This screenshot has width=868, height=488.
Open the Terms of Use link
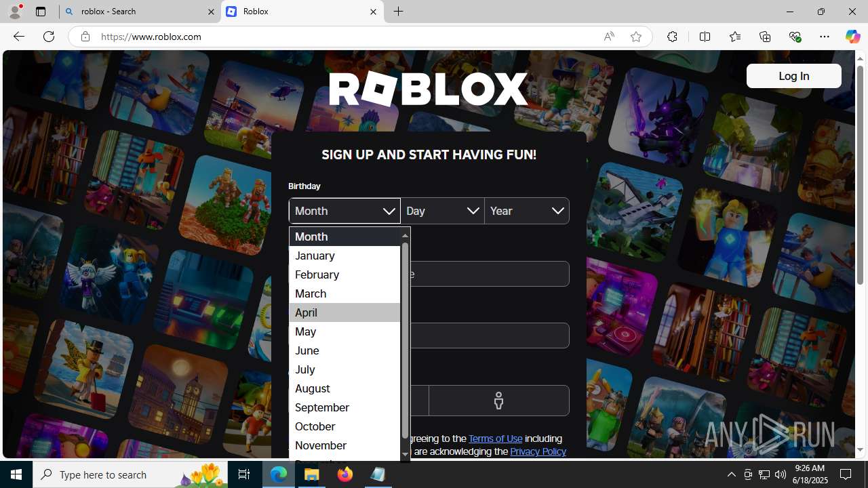[495, 439]
